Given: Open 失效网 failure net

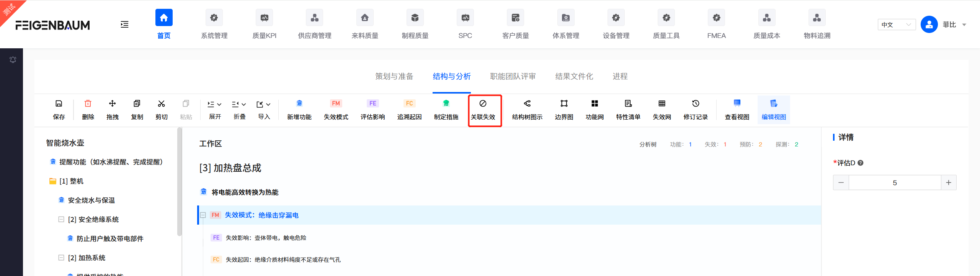Looking at the screenshot, I should 662,110.
